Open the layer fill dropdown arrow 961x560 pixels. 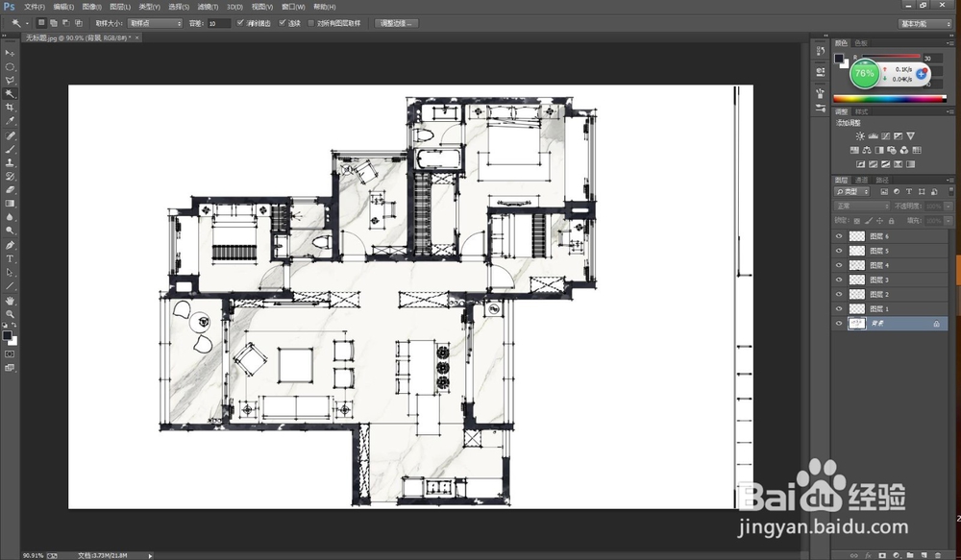click(x=949, y=221)
